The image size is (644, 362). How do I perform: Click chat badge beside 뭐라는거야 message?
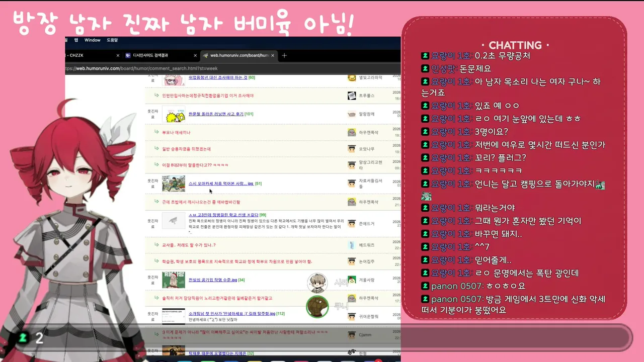[425, 208]
